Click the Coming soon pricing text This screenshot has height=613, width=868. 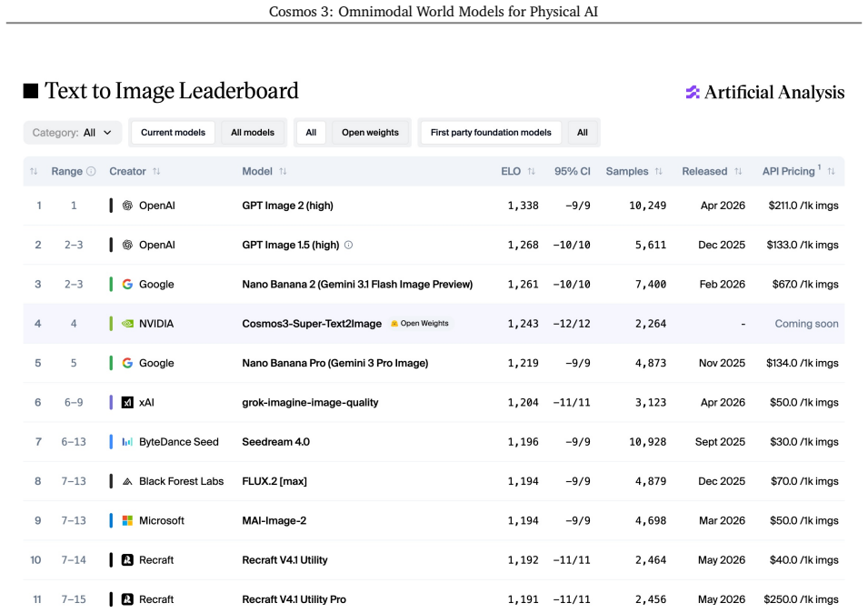[x=806, y=324]
